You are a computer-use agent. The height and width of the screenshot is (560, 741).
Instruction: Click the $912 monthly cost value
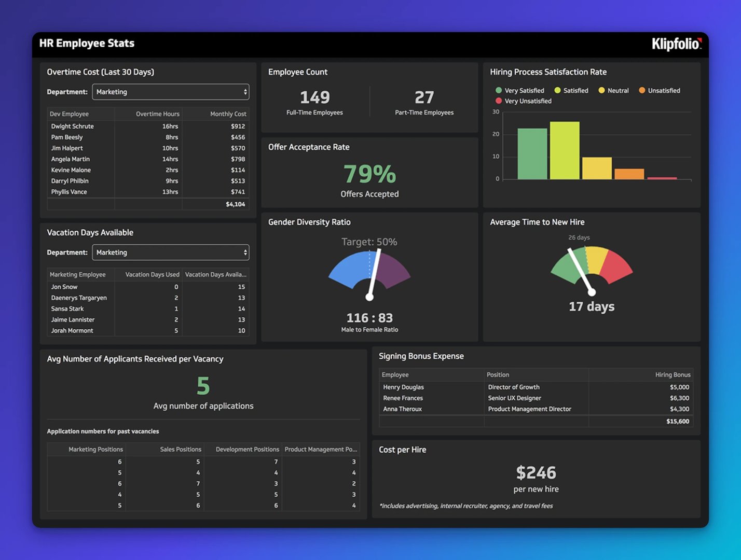coord(238,127)
